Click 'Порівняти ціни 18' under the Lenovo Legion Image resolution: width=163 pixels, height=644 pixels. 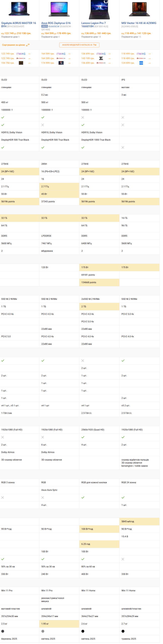(91, 37)
